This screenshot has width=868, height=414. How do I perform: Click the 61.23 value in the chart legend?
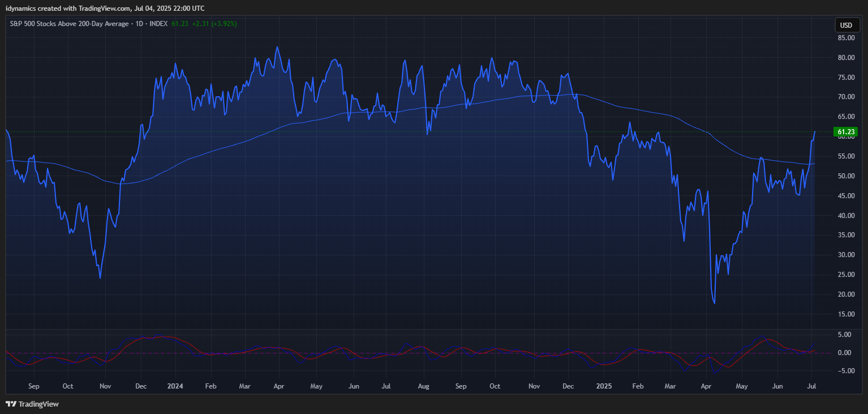pos(179,24)
